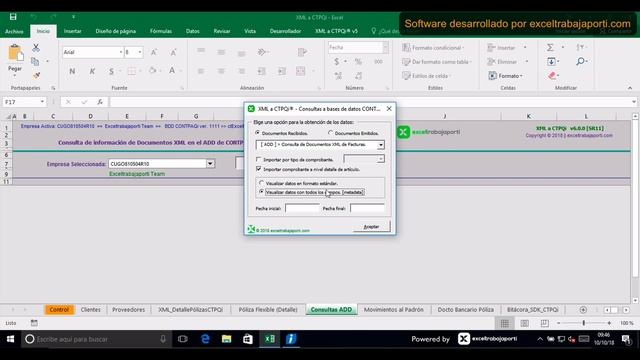Close the XML a CTPQi consultas dialog
640x360 pixels.
(x=389, y=109)
